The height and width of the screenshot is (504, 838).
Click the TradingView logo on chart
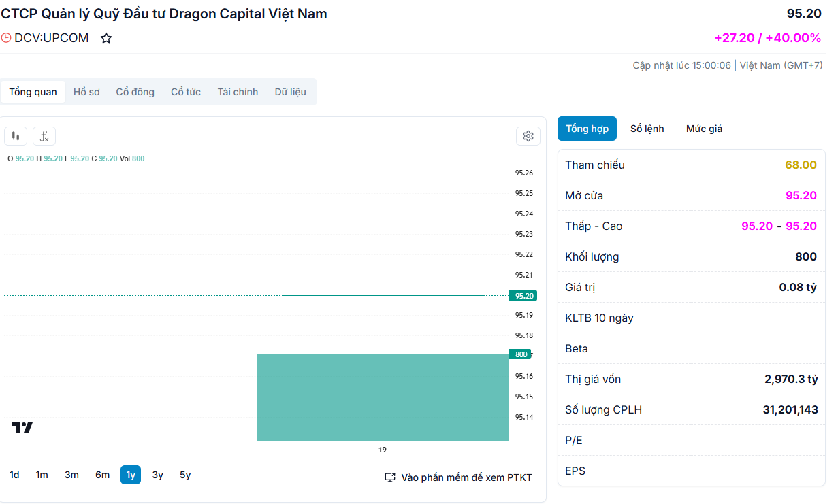tap(22, 428)
